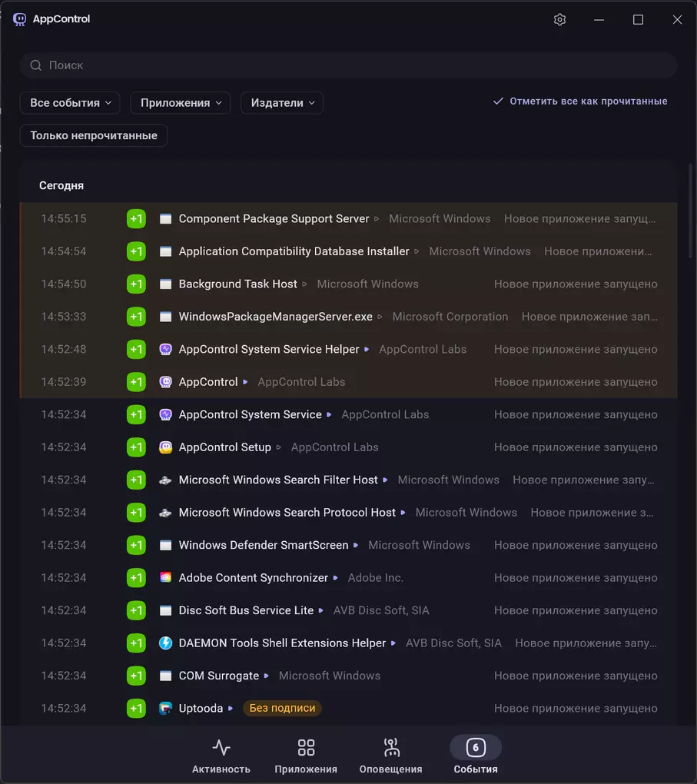Click the Adobe Content Synchronizer icon

pyautogui.click(x=165, y=578)
